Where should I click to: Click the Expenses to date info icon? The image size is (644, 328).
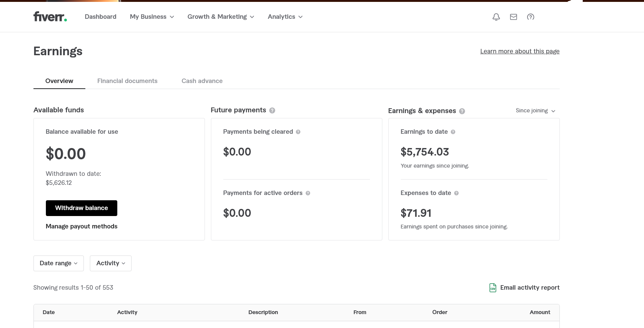pyautogui.click(x=456, y=193)
